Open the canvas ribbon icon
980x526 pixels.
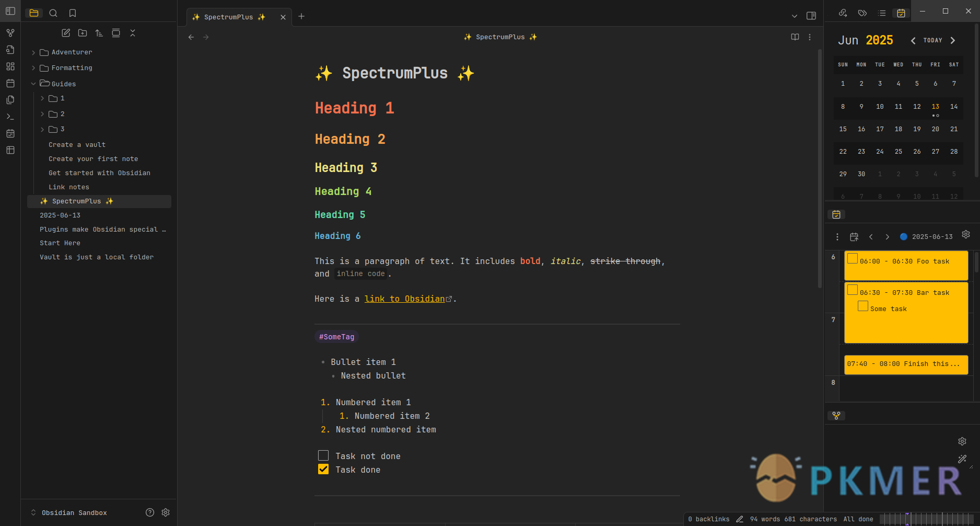(10, 66)
